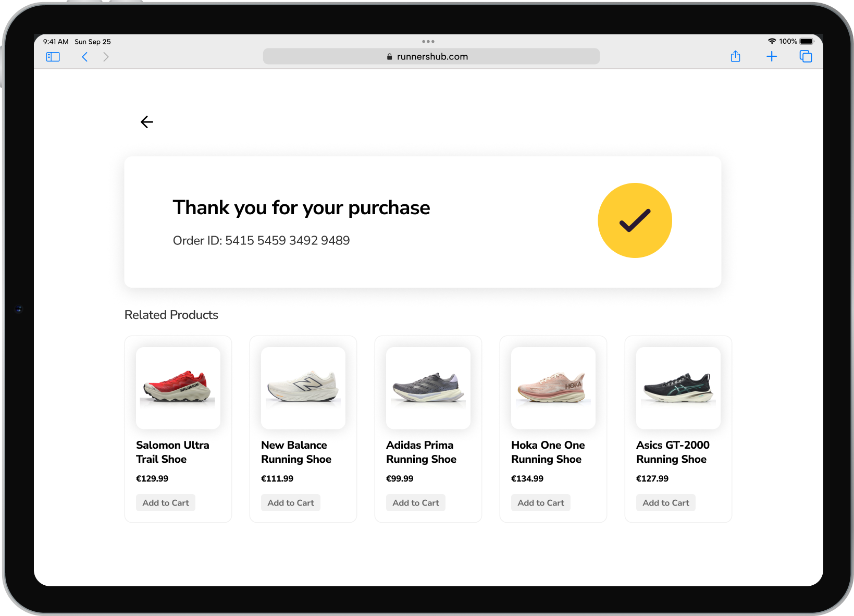Viewport: 854px width, 616px height.
Task: Add Hoka One One Running Shoe to cart
Action: point(541,503)
